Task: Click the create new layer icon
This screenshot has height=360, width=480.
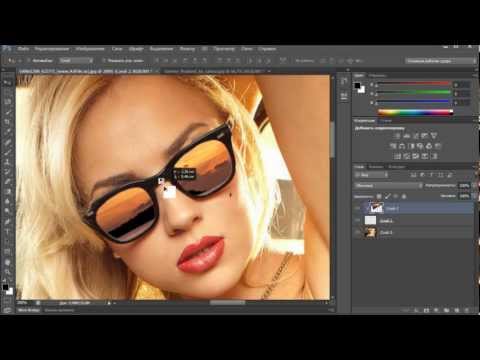Action: [x=456, y=310]
